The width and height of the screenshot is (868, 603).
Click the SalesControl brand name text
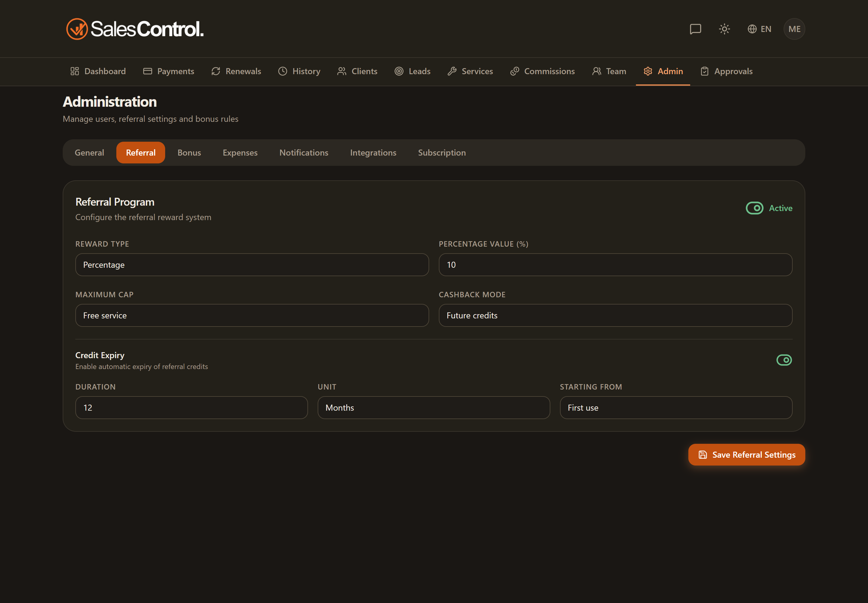coord(147,29)
